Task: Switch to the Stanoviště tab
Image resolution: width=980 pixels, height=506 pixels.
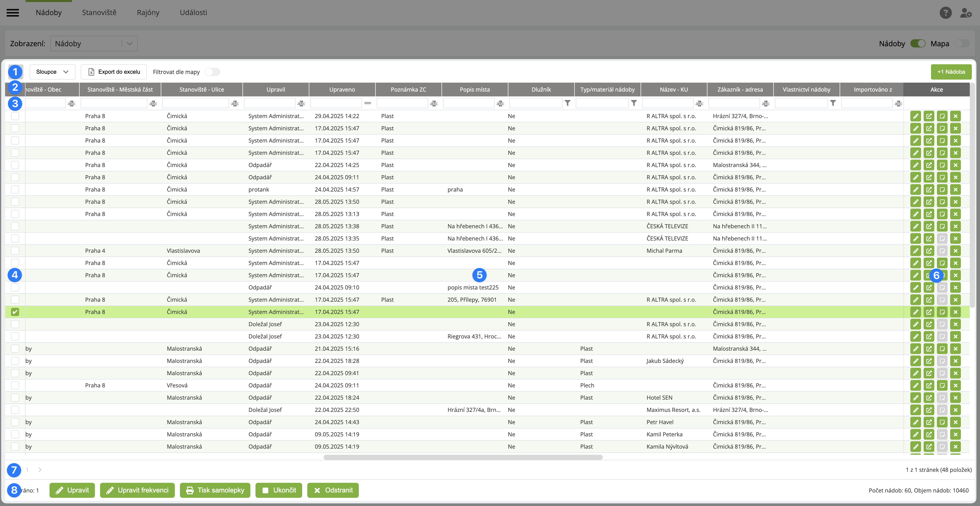Action: click(99, 12)
